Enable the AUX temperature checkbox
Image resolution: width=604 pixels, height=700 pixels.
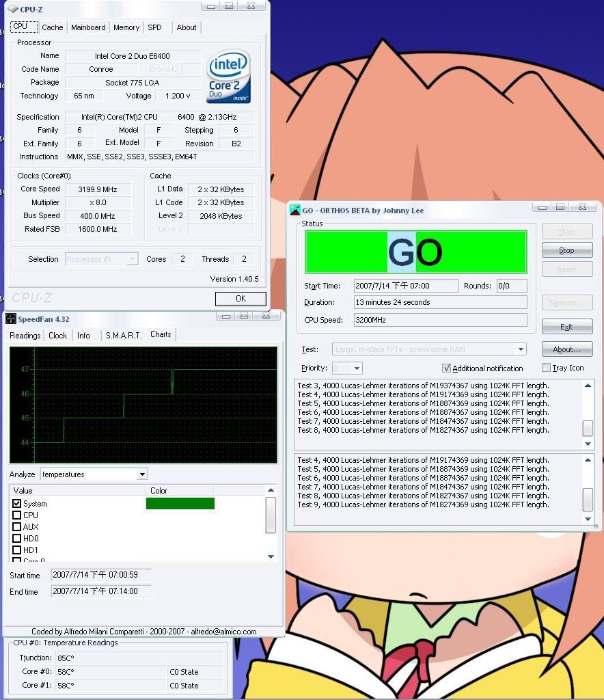17,526
